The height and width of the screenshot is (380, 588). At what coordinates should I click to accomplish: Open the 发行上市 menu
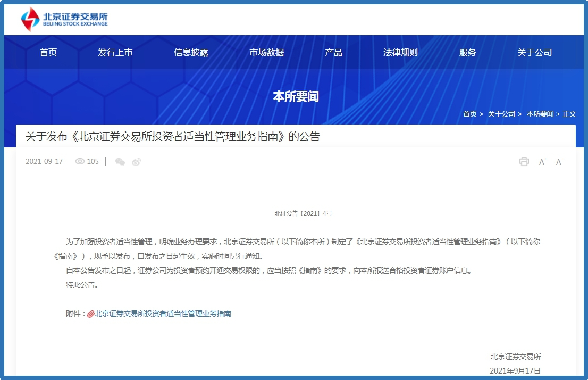pyautogui.click(x=115, y=52)
